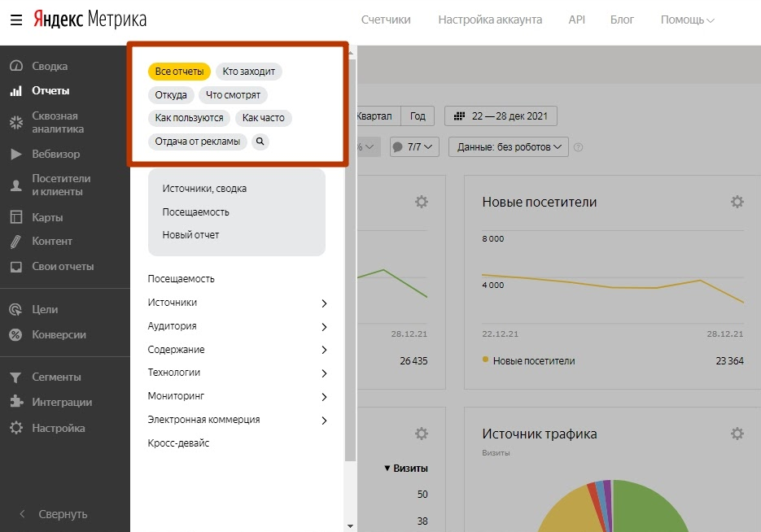Click the Год period button
The height and width of the screenshot is (532, 761).
(x=418, y=116)
